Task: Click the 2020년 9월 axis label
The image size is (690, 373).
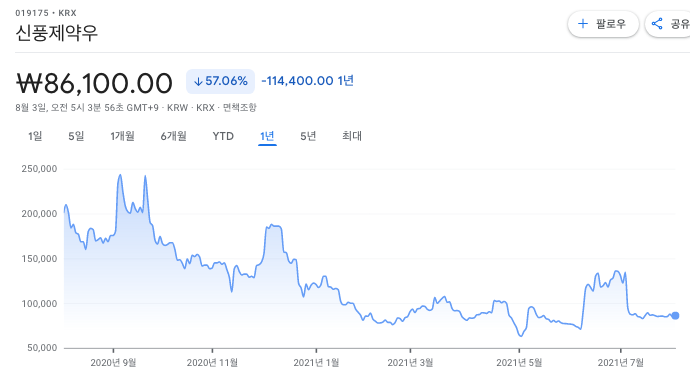Action: pyautogui.click(x=113, y=363)
